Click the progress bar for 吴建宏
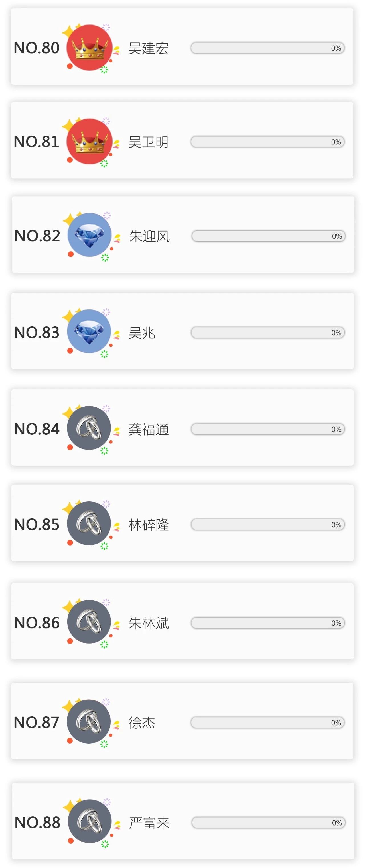Viewport: 365px width, 868px height. tap(267, 48)
